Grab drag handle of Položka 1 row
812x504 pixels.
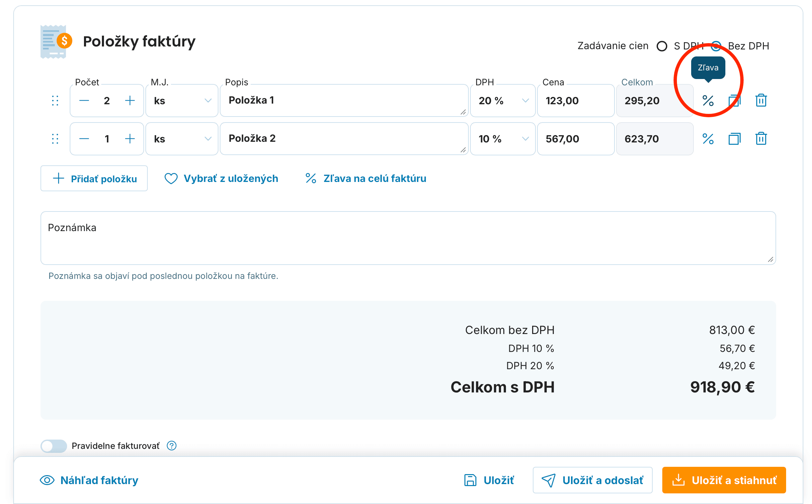point(55,100)
